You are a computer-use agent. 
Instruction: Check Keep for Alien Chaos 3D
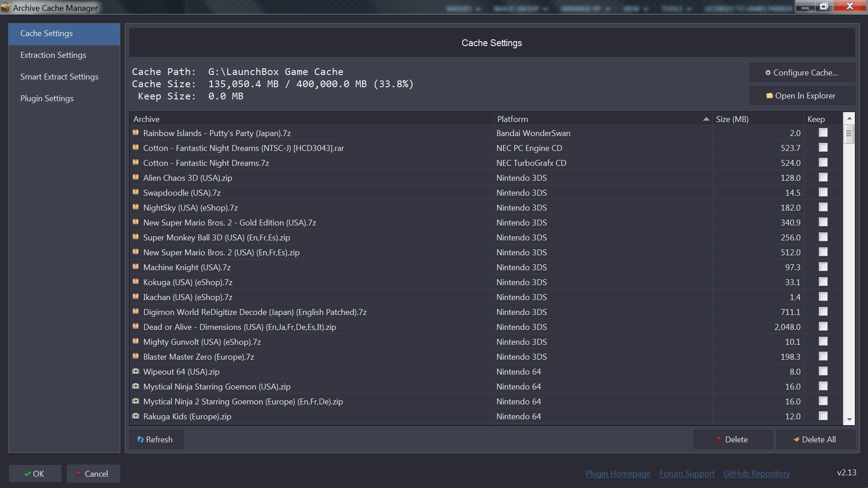(823, 177)
